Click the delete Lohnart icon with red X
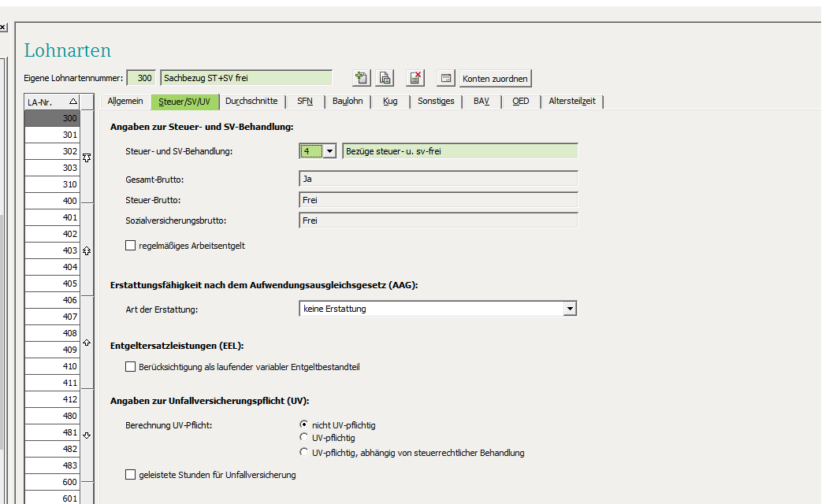The width and height of the screenshot is (833, 504). click(x=415, y=78)
